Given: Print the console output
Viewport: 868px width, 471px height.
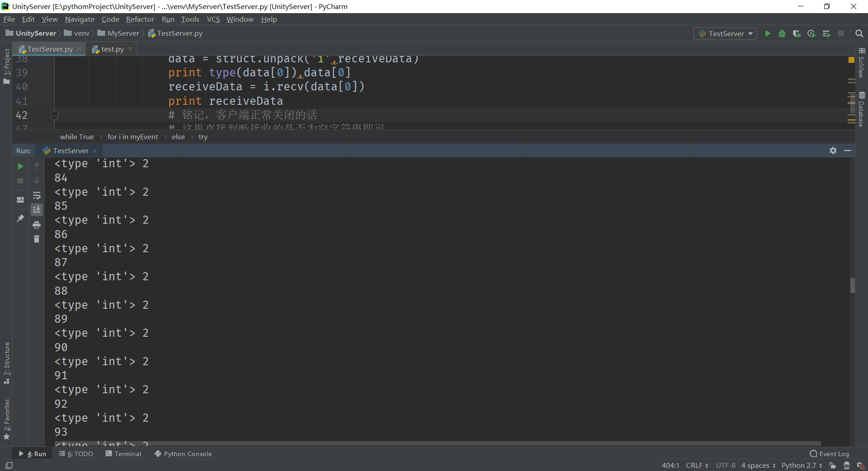Looking at the screenshot, I should 37,225.
